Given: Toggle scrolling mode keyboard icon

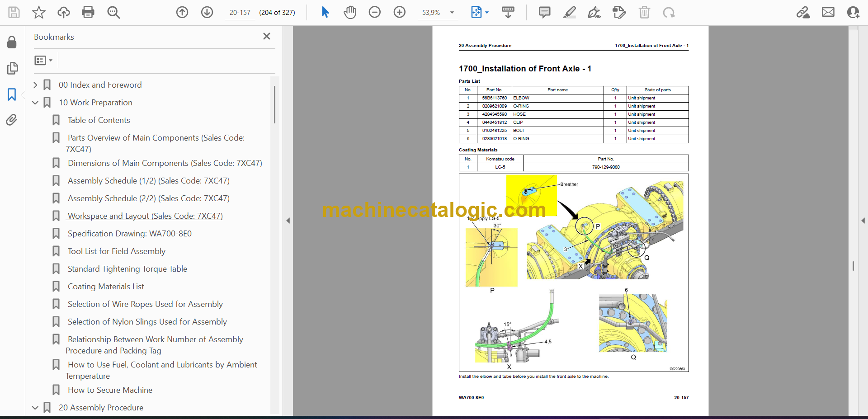Looking at the screenshot, I should point(508,12).
